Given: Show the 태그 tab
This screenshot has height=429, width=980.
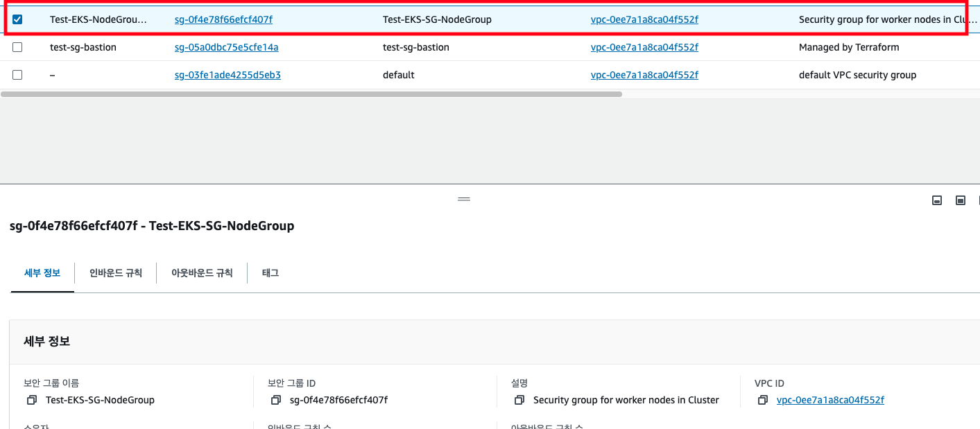Looking at the screenshot, I should [x=270, y=273].
